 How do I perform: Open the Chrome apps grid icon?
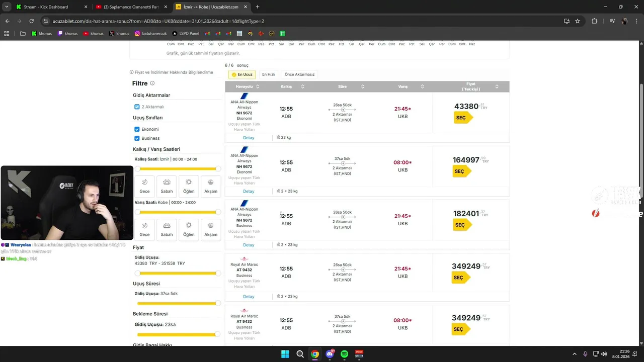coord(7,34)
